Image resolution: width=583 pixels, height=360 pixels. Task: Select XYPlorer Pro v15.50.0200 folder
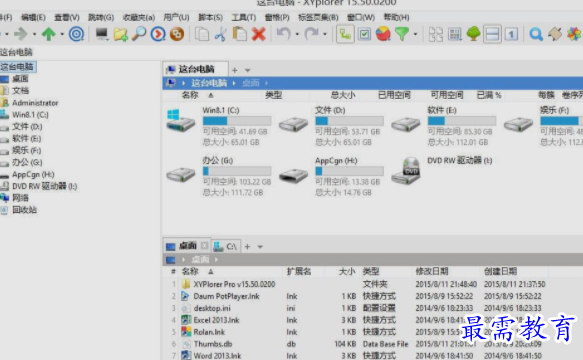[x=234, y=285]
